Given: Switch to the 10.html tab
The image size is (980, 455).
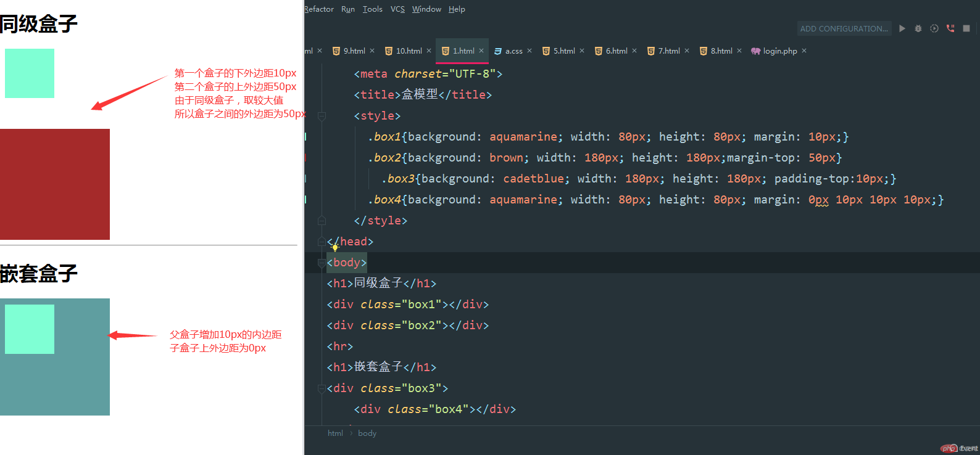Looking at the screenshot, I should coord(409,51).
